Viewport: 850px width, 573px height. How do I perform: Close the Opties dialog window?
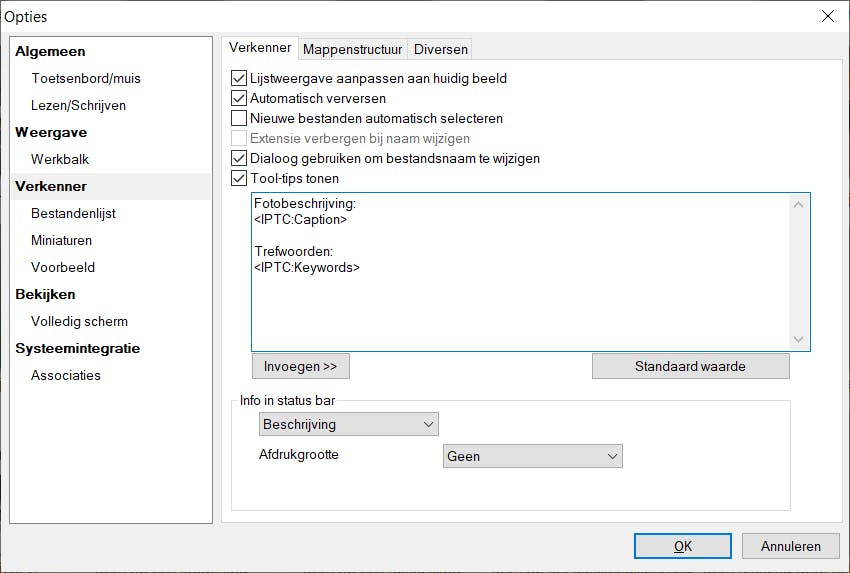[827, 16]
